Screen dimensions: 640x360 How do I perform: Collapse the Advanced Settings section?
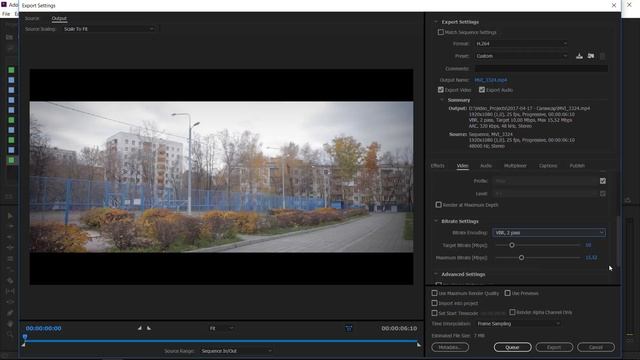click(x=436, y=274)
